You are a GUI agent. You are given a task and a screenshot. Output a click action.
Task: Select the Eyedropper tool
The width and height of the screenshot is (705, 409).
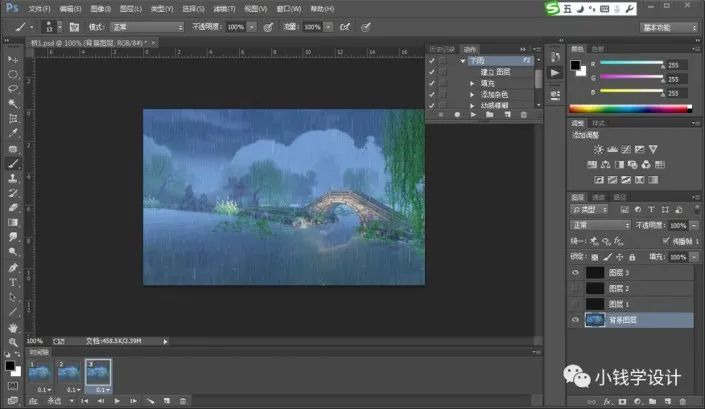[13, 133]
